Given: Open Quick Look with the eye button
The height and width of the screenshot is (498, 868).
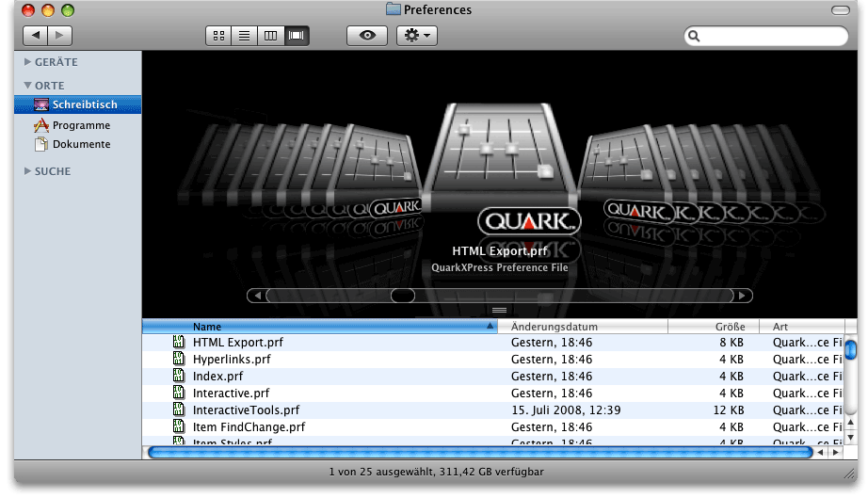Looking at the screenshot, I should [x=367, y=36].
